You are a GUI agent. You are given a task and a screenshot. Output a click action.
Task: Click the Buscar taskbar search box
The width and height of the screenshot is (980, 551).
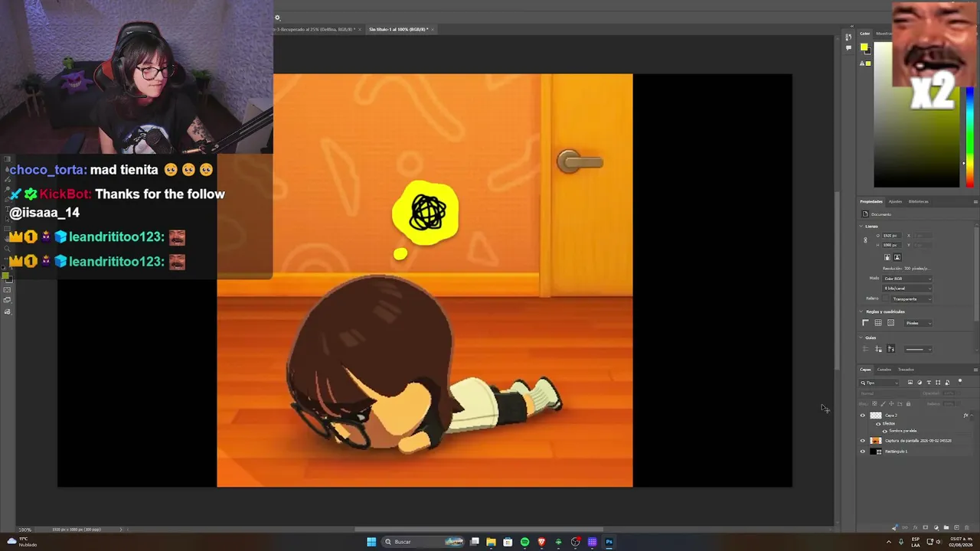(x=424, y=542)
